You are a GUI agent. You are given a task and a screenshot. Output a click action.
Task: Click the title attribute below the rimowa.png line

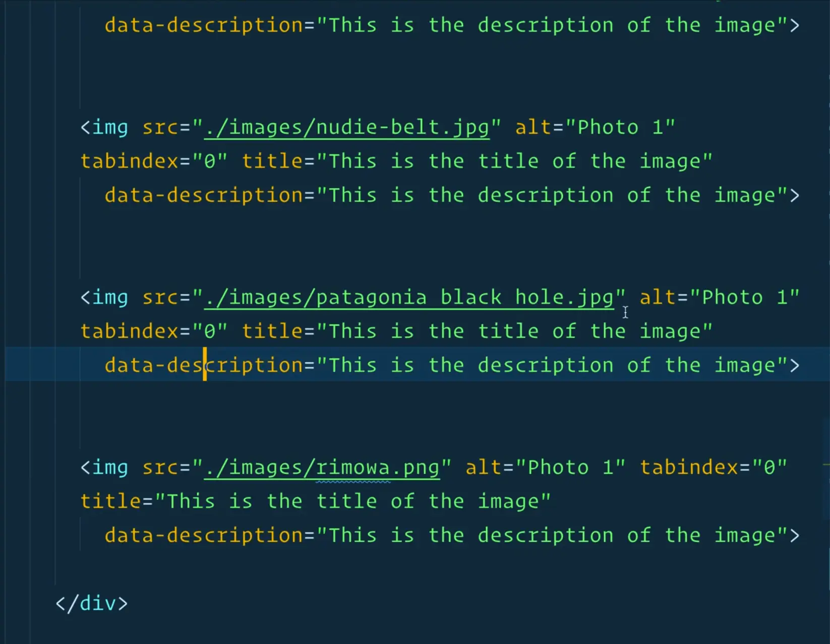(x=110, y=501)
